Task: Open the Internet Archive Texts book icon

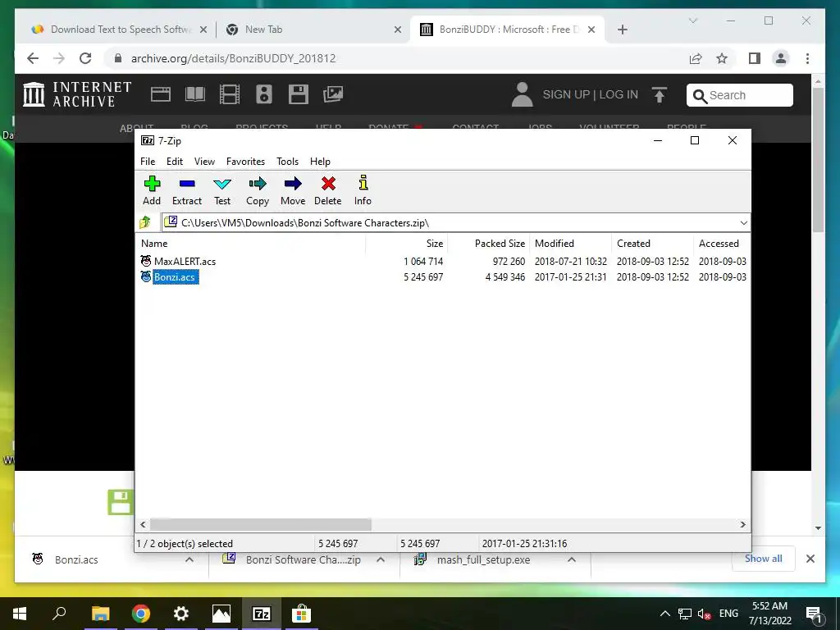Action: (195, 94)
